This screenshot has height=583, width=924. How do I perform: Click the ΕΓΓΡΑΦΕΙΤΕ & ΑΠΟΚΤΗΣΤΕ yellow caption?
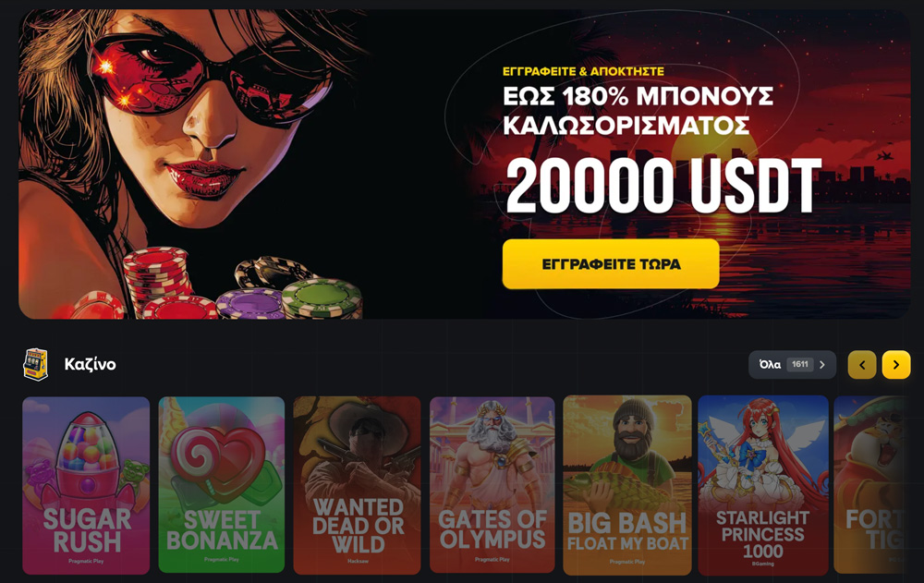(583, 71)
